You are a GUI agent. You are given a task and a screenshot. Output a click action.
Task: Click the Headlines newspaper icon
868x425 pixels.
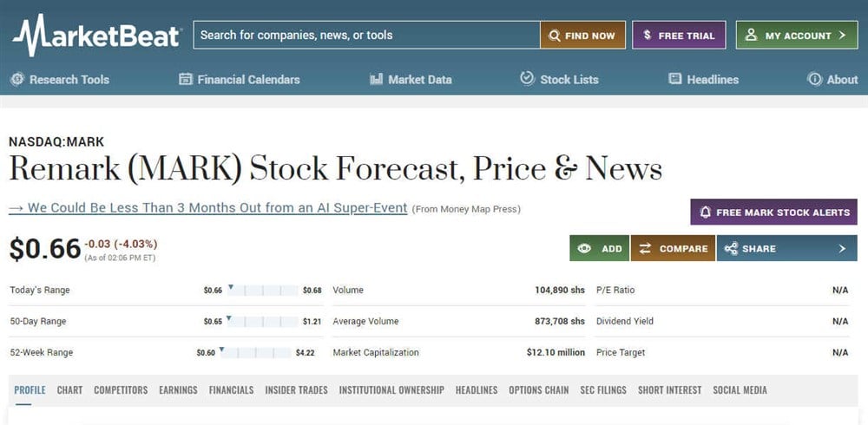pos(675,79)
